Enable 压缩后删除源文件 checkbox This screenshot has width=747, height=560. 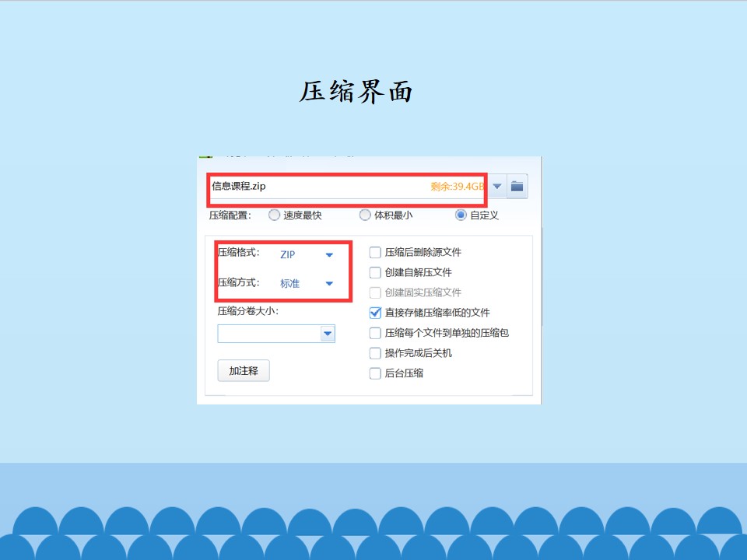click(x=375, y=252)
